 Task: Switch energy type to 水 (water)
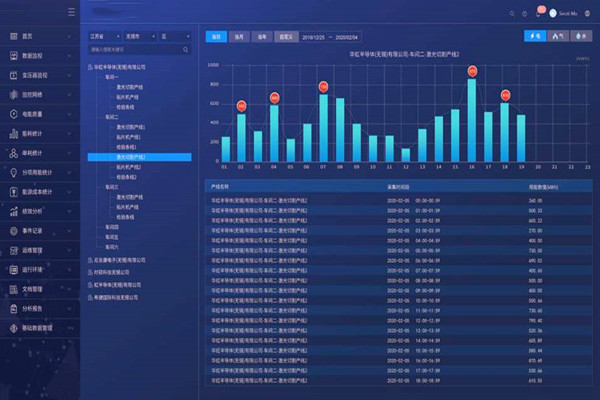click(581, 35)
